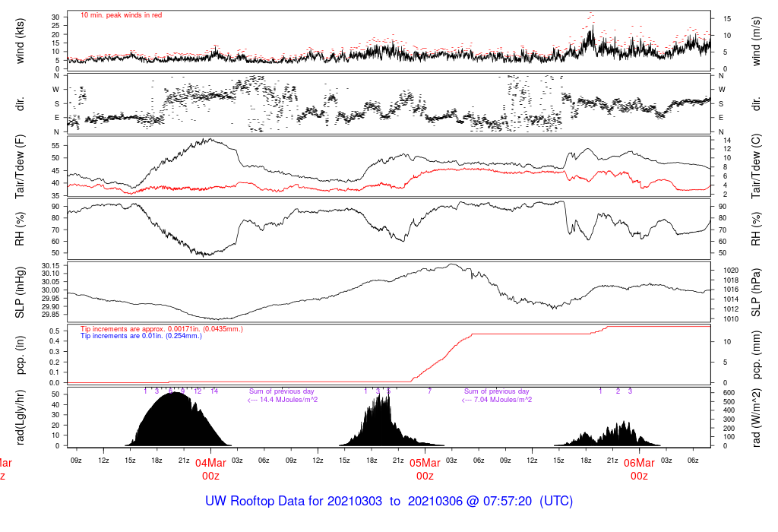Click the '600' W/m^2 tick label
Viewport: 778px width, 532px height.
pos(729,393)
